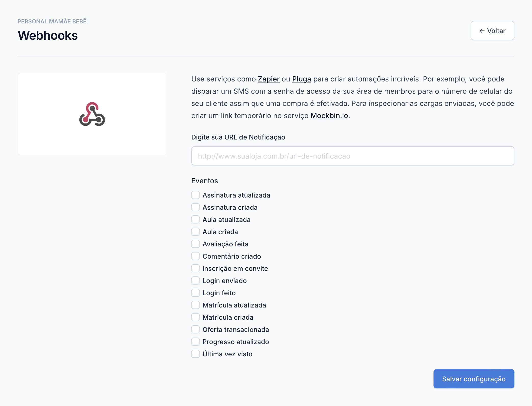Open the Zapier link
The height and width of the screenshot is (406, 532).
(x=269, y=79)
